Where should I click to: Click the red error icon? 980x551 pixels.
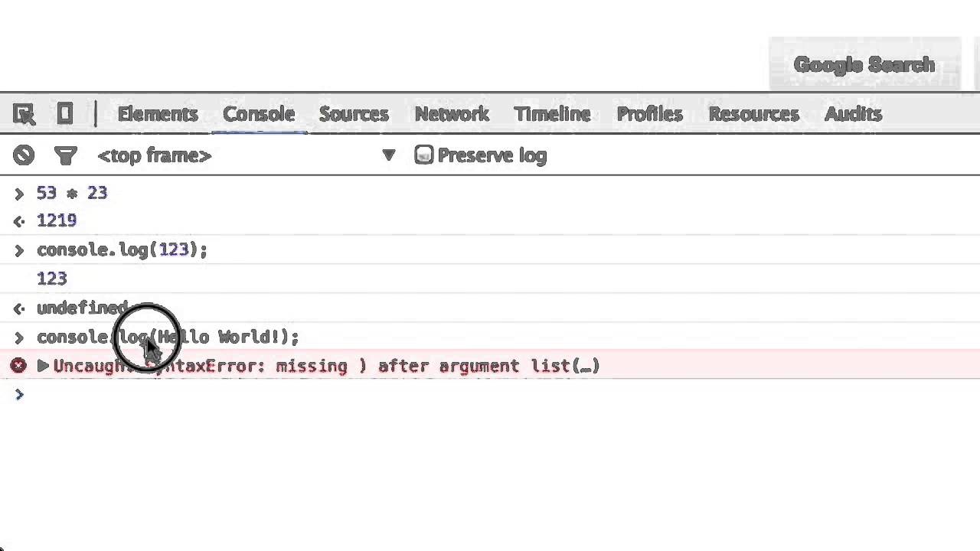[x=18, y=366]
